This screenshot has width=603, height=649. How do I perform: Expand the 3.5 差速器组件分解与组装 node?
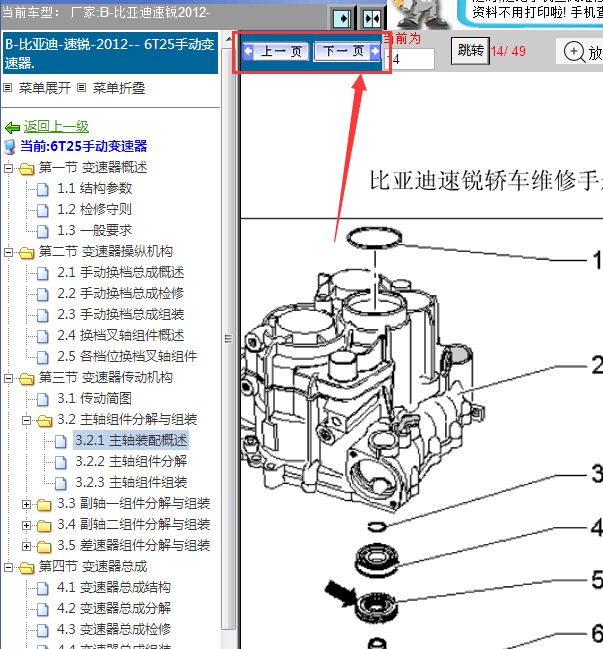coord(26,547)
